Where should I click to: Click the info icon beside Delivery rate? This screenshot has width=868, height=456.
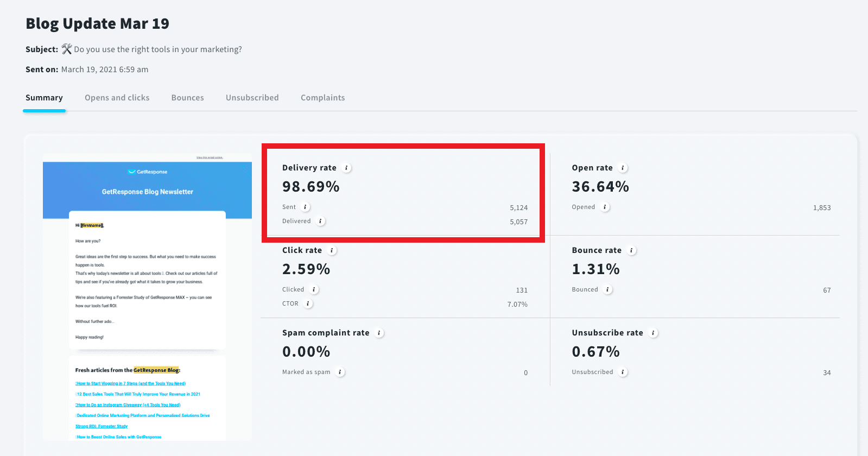coord(347,168)
